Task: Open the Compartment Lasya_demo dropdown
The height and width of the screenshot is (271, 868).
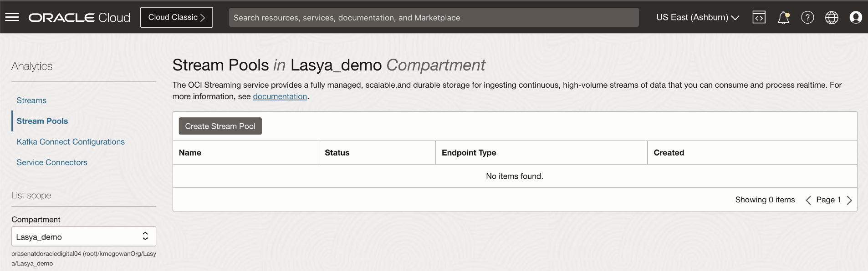Action: click(84, 236)
